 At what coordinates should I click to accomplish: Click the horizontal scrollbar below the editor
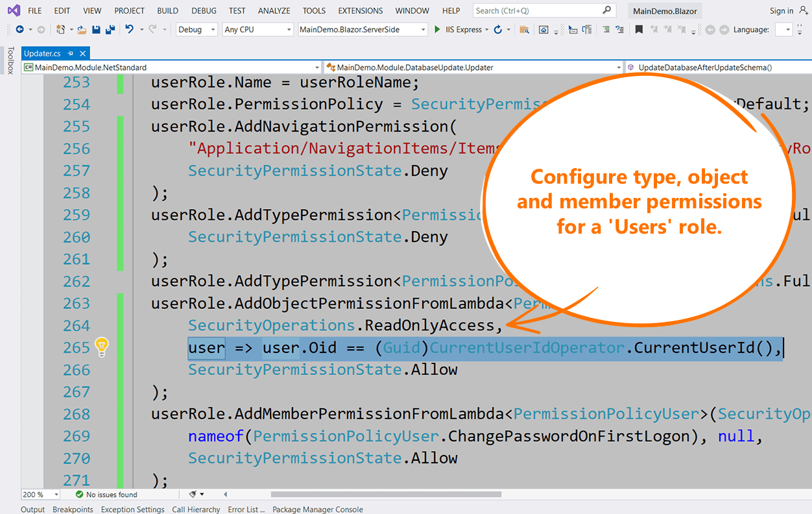[385, 495]
